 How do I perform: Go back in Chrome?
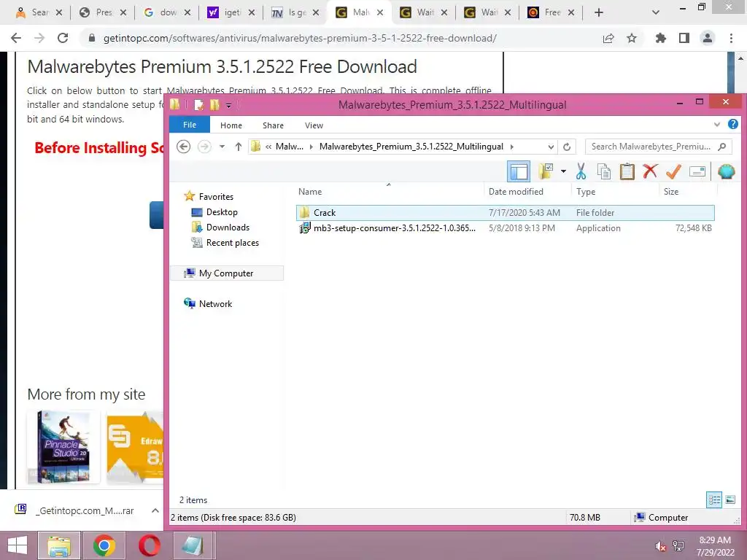coord(16,38)
